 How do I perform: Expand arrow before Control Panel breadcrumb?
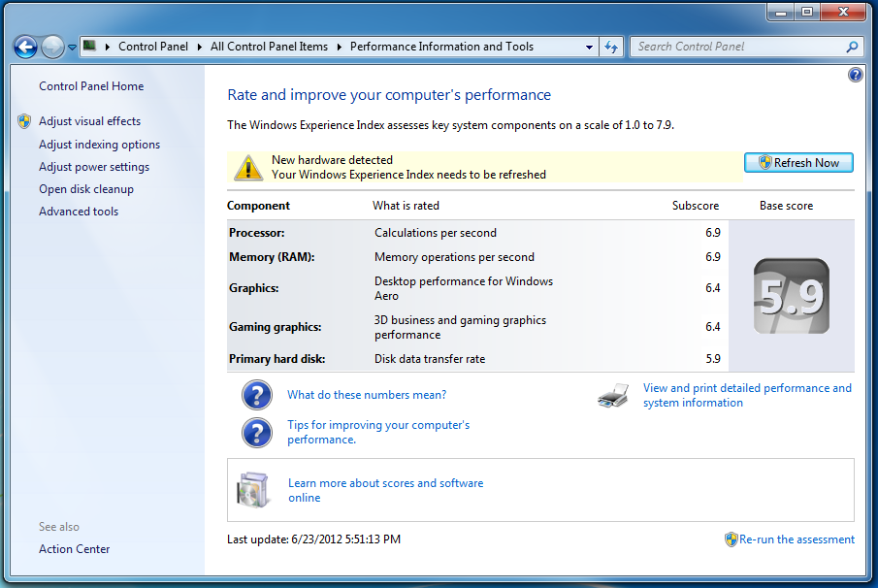click(107, 47)
